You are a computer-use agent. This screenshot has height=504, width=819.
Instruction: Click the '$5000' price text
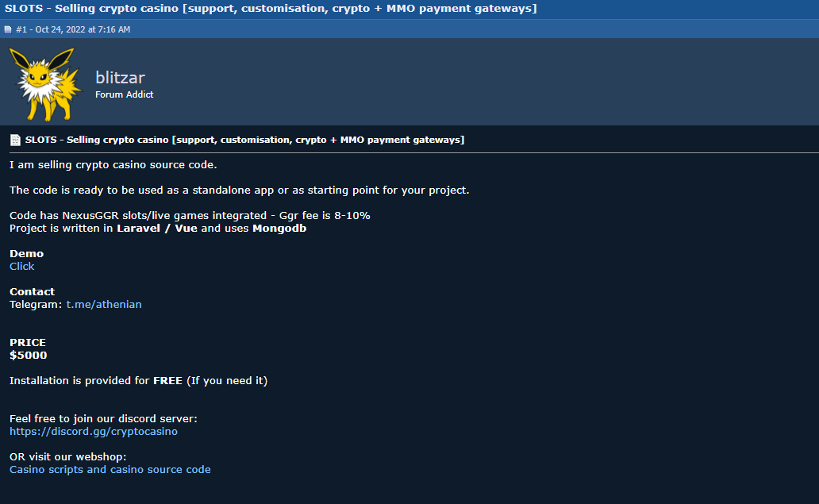[x=29, y=355]
